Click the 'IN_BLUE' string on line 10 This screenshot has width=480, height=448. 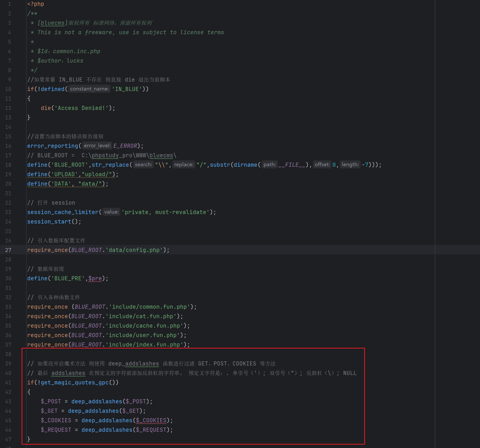[x=127, y=89]
